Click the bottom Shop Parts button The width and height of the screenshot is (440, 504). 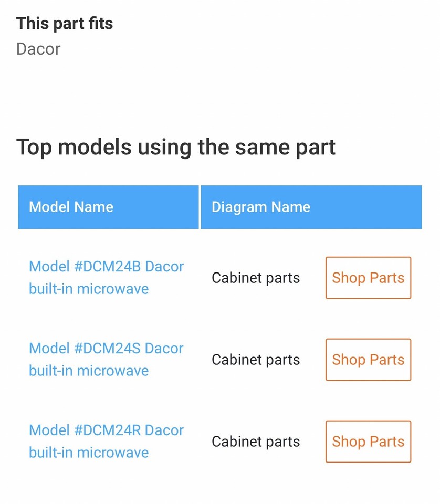(368, 442)
